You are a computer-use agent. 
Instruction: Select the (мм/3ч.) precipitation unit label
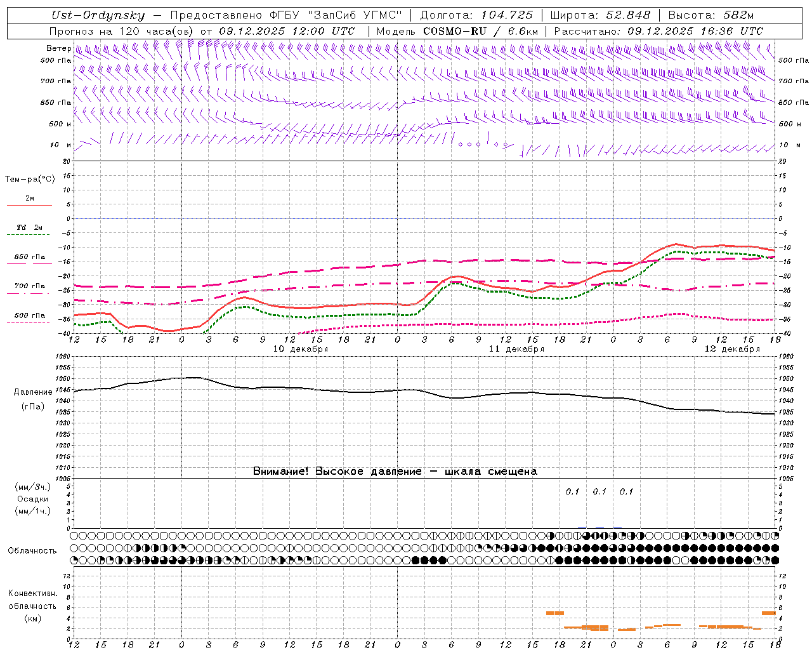(x=33, y=487)
